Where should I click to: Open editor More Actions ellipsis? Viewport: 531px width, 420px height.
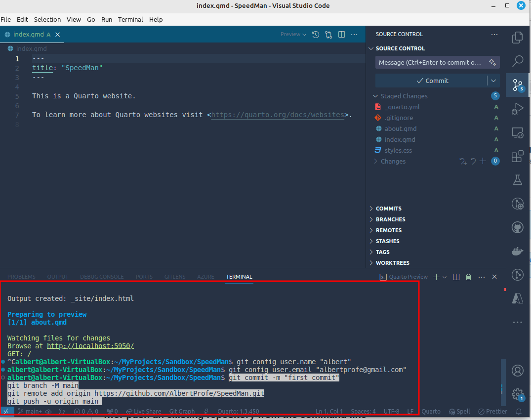click(x=354, y=35)
